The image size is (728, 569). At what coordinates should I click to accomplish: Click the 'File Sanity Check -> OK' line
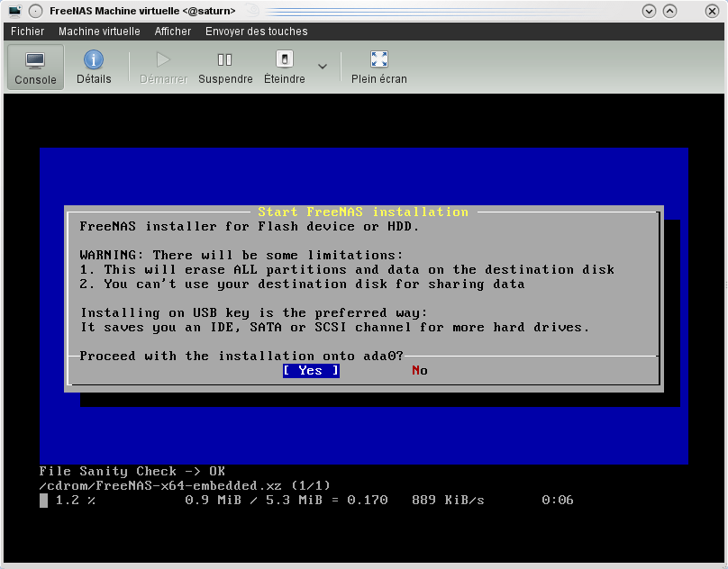132,471
